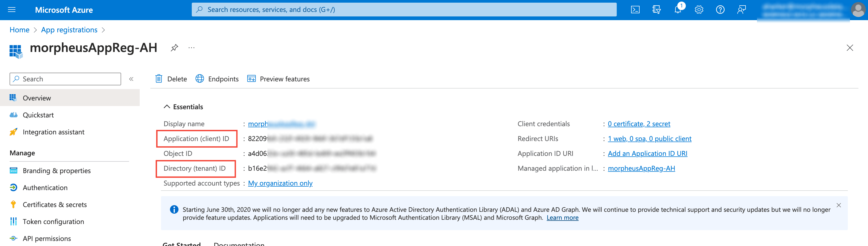Open portal settings gear icon
This screenshot has height=246, width=868.
point(699,10)
